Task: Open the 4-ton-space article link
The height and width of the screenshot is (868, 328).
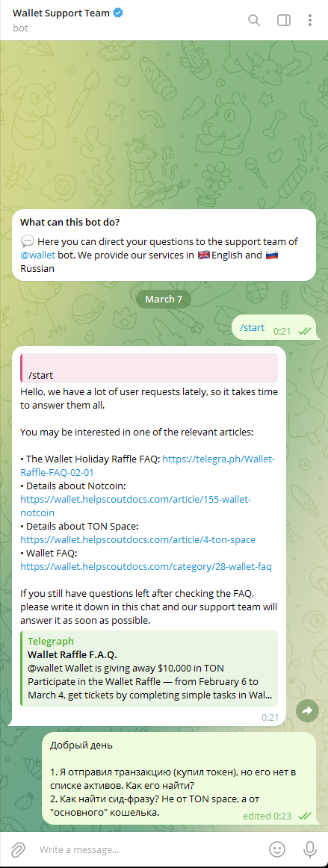Action: pyautogui.click(x=138, y=539)
